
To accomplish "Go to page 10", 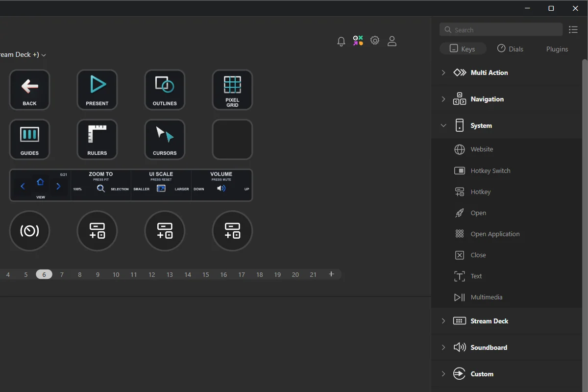I will pos(116,274).
